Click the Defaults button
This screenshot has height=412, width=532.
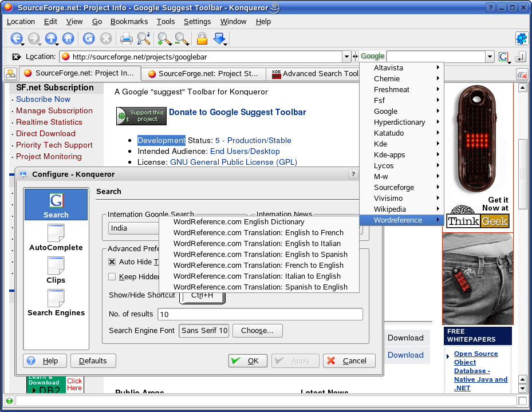(93, 361)
